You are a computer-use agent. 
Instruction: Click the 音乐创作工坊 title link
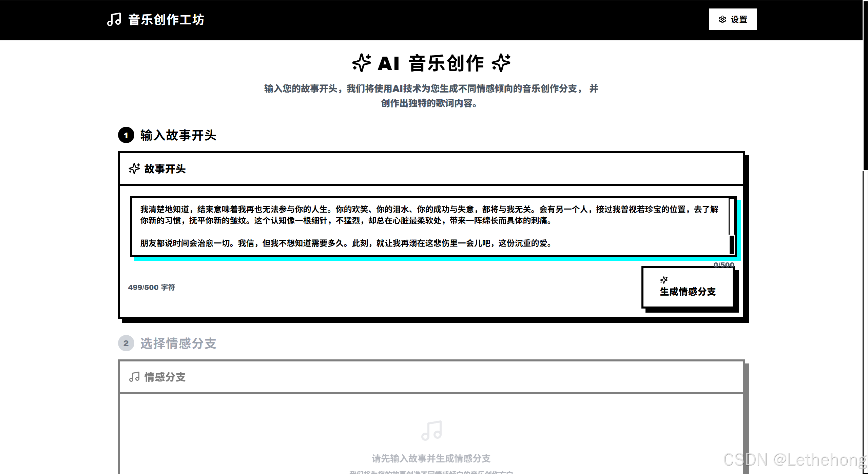[x=166, y=20]
